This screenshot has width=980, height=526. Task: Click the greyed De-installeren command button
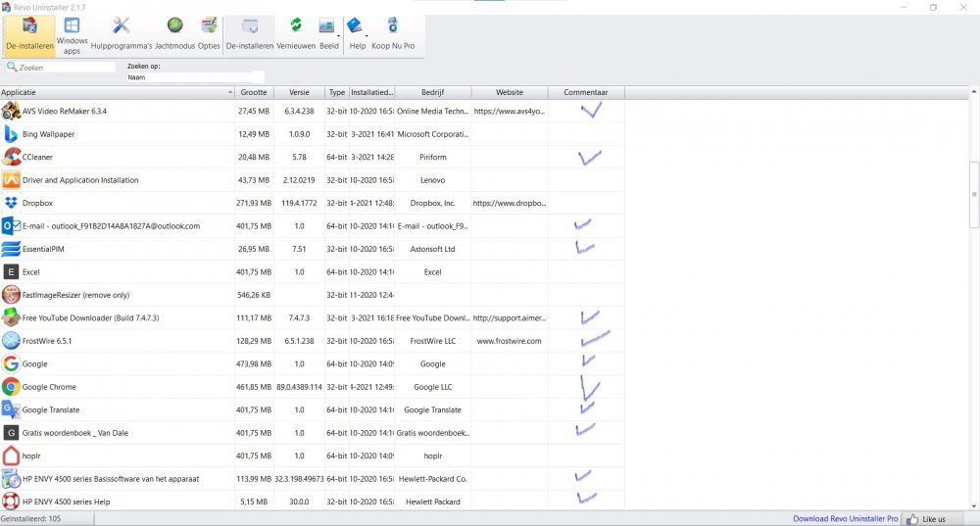[x=250, y=35]
